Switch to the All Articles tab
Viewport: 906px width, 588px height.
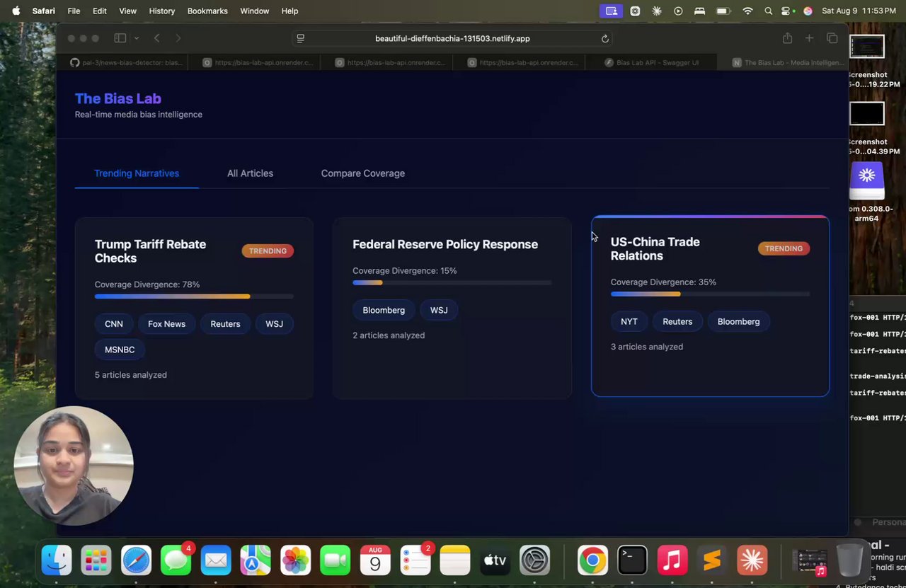(x=250, y=173)
